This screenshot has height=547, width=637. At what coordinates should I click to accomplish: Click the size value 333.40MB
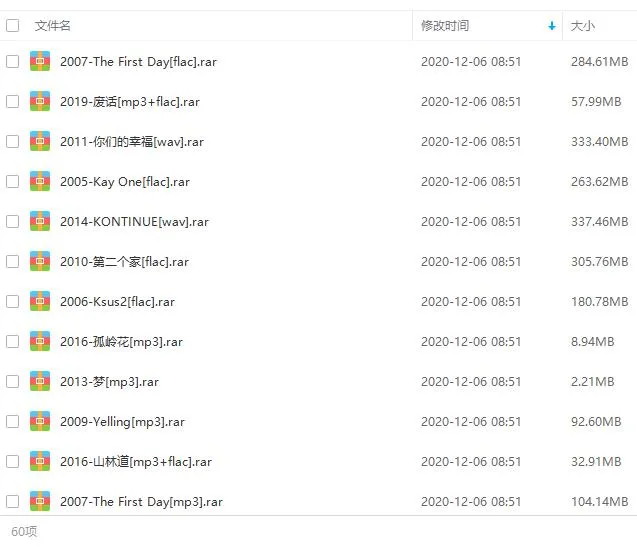[x=600, y=141]
